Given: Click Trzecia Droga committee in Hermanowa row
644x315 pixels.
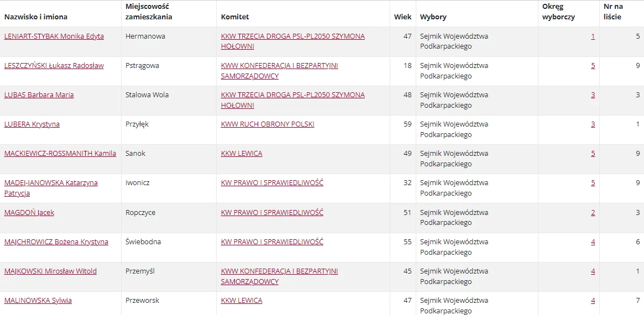Looking at the screenshot, I should pos(293,41).
